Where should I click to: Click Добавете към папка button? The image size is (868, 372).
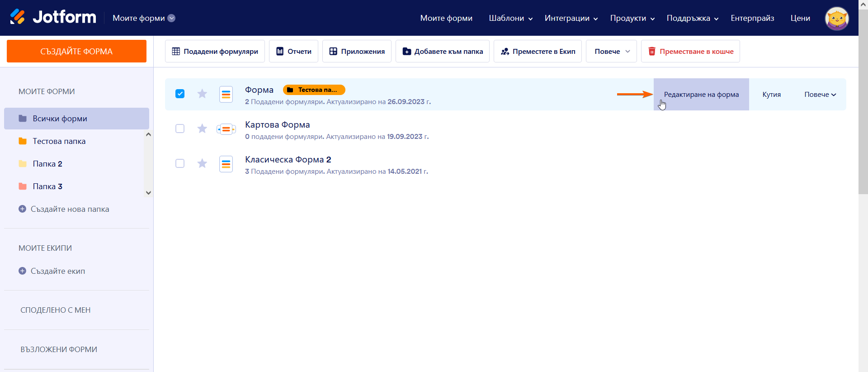click(x=443, y=51)
